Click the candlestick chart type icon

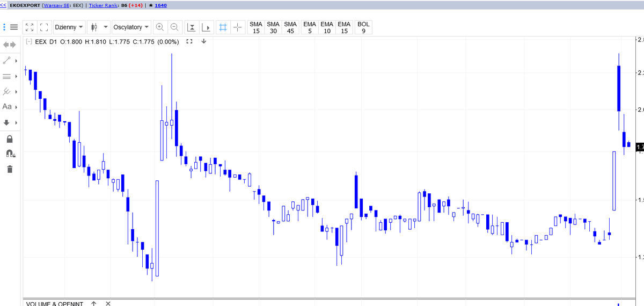click(94, 27)
